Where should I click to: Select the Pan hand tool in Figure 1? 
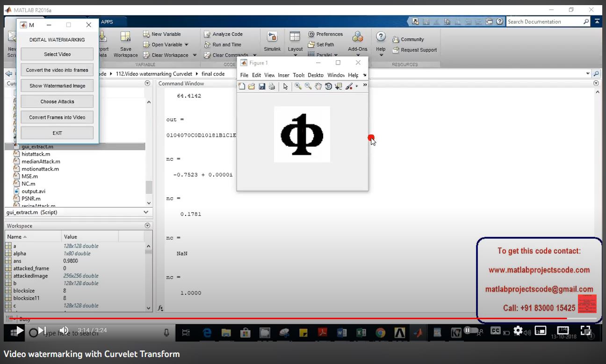point(318,86)
